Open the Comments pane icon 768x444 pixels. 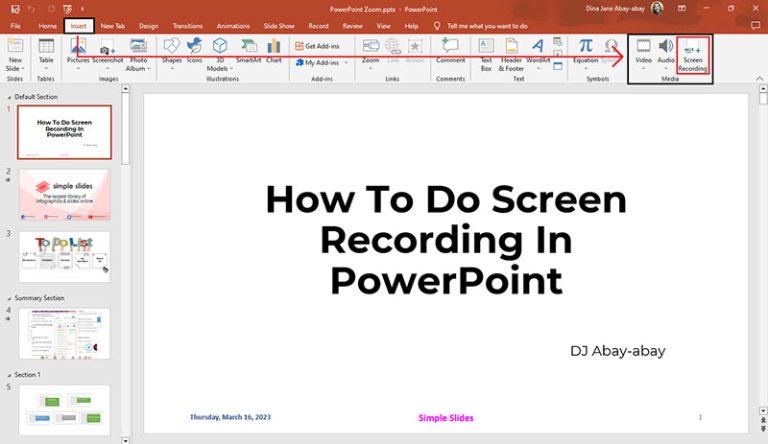click(755, 26)
